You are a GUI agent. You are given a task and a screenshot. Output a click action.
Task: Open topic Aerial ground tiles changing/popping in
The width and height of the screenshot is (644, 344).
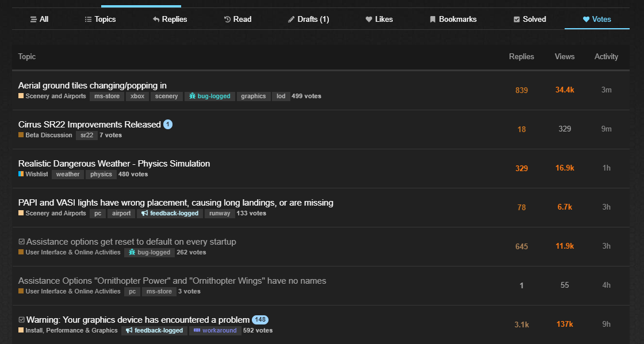(x=93, y=86)
